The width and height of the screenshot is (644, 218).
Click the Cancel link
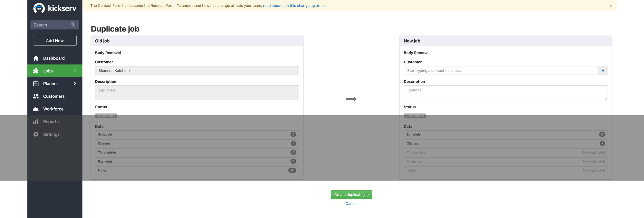[x=351, y=204]
